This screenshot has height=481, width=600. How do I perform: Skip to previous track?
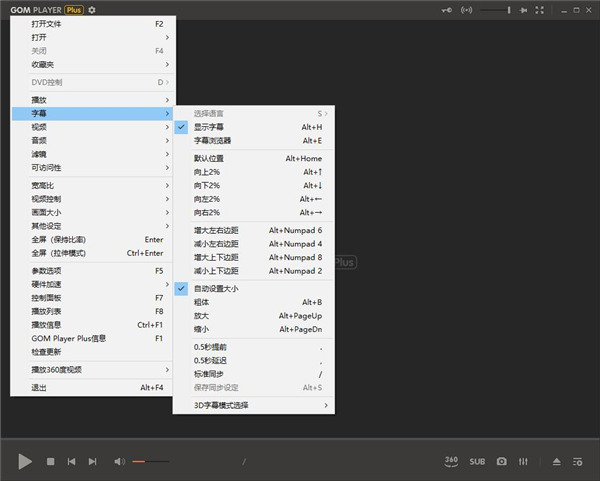click(x=71, y=462)
